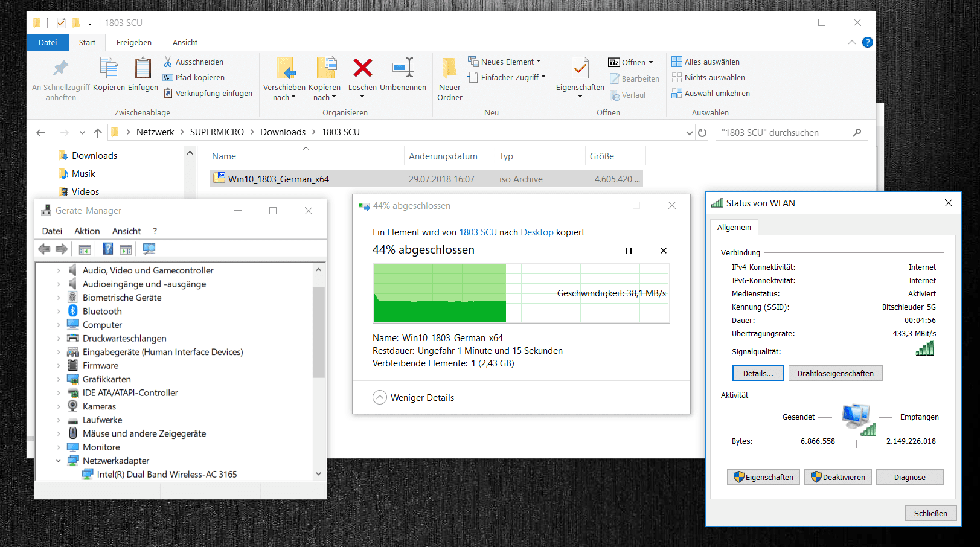Switch to the Freigeben ribbon tab

click(x=134, y=42)
